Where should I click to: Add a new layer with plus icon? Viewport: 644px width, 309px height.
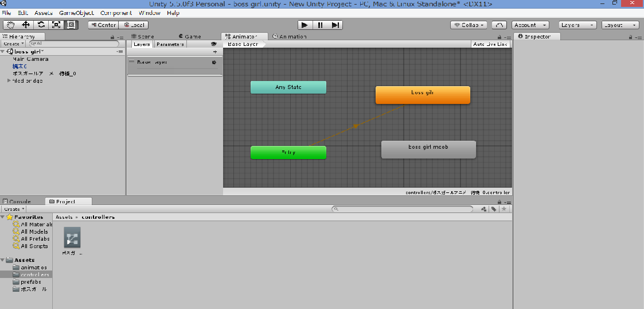[x=214, y=52]
